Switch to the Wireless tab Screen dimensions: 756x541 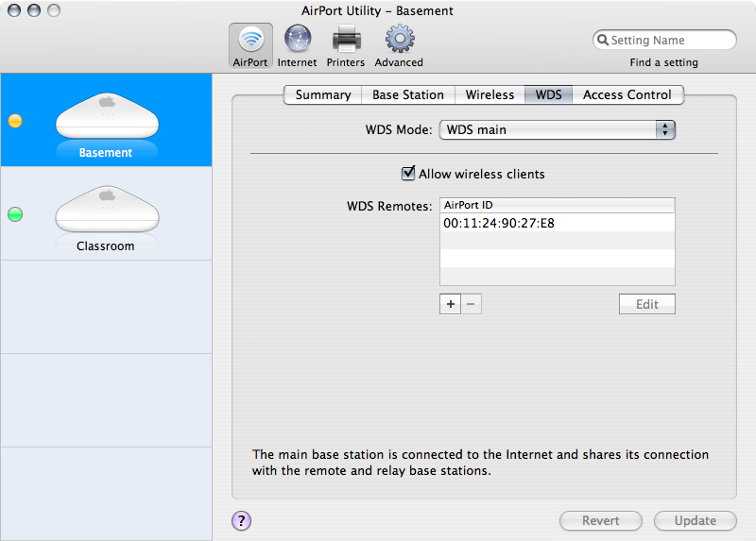click(x=490, y=95)
